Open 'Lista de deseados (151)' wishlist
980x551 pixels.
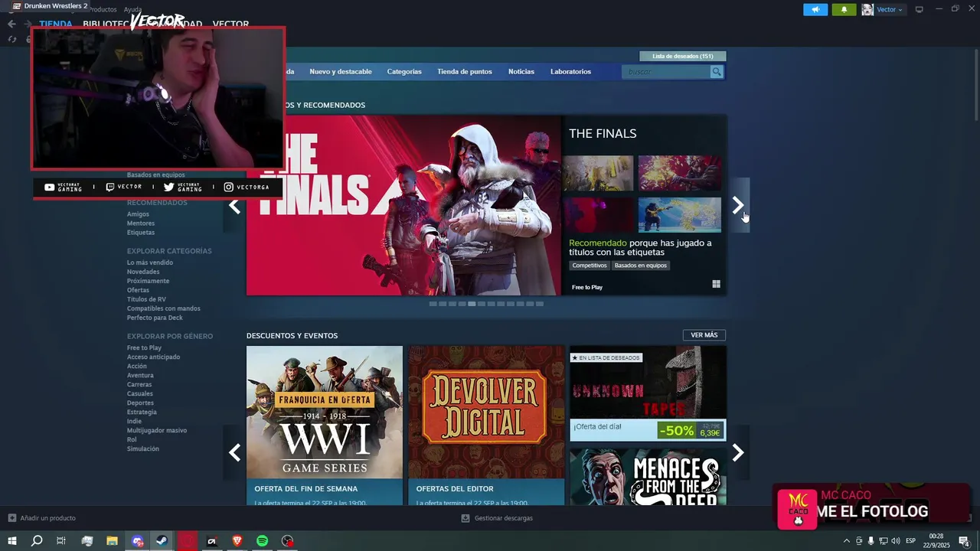click(x=682, y=56)
